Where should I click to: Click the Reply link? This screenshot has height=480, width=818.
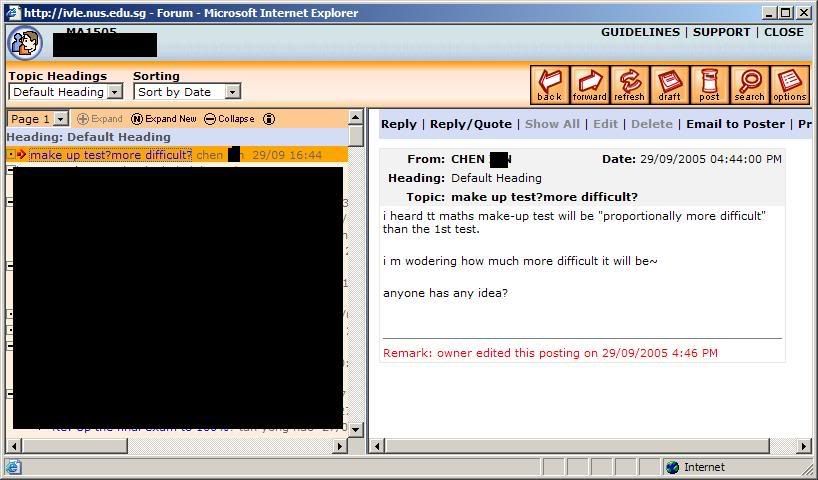398,124
